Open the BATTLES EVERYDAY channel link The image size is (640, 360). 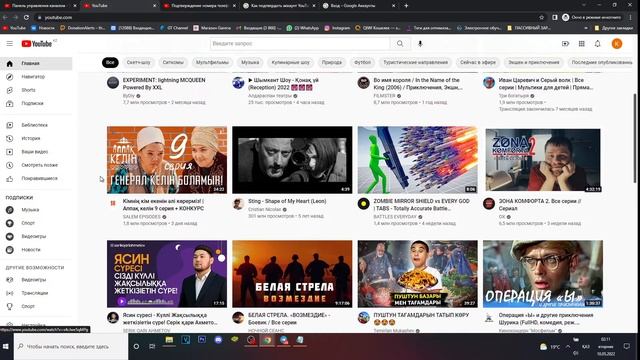(x=395, y=217)
